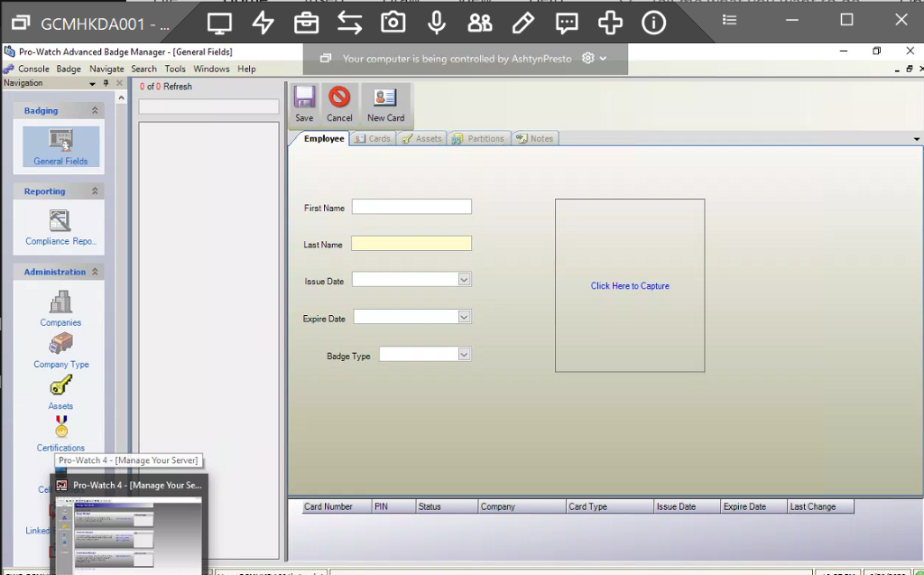Open Certifications in the Administration section
The width and height of the screenshot is (924, 575).
(60, 434)
